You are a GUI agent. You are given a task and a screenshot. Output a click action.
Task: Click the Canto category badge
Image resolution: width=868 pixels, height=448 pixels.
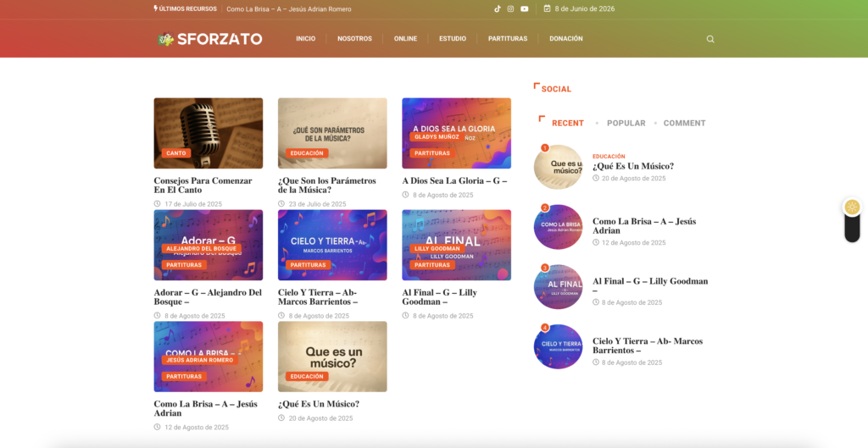point(176,153)
